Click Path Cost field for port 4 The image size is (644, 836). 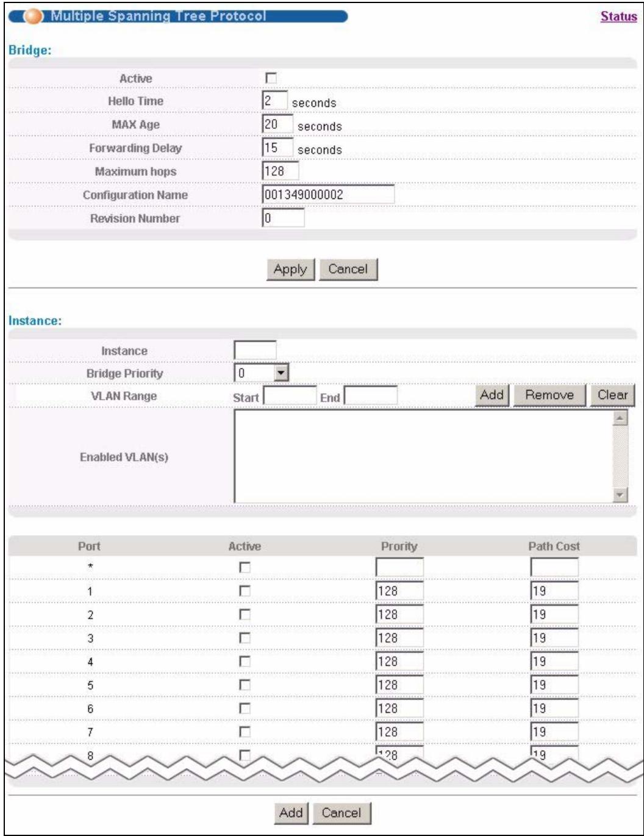(554, 661)
